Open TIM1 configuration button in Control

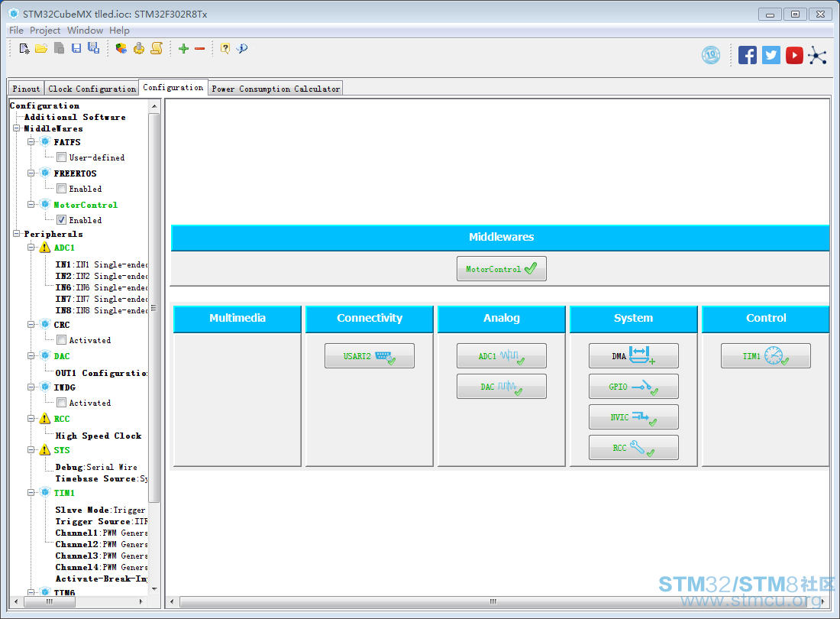[x=765, y=356]
